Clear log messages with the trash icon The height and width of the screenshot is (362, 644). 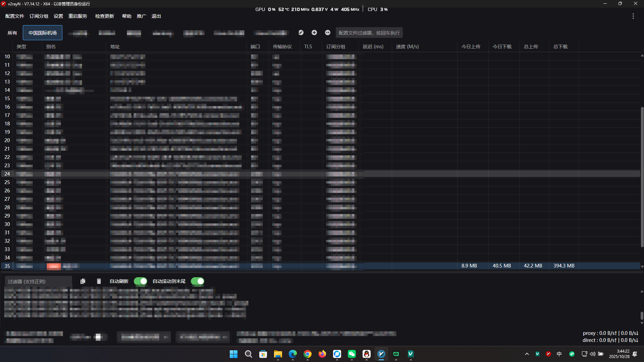99,281
